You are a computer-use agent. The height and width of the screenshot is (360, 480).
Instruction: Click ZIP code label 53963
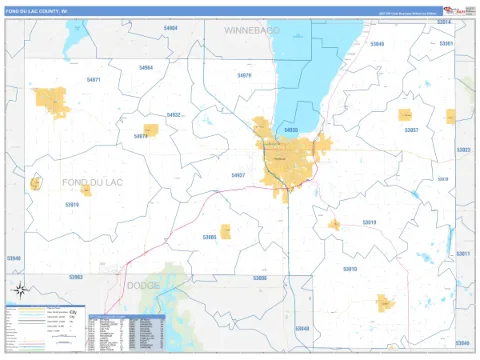[x=76, y=277]
